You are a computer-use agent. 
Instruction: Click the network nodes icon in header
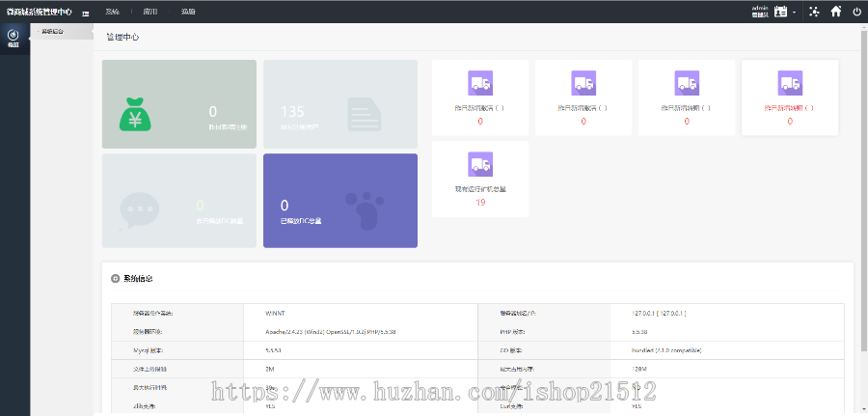click(814, 12)
